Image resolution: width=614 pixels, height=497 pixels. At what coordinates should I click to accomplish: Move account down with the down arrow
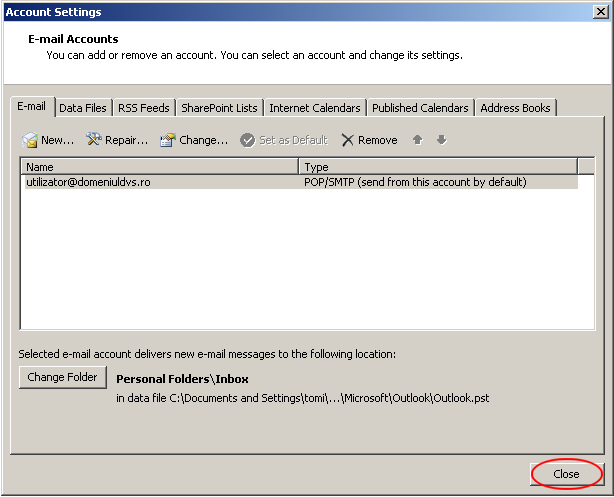[x=441, y=139]
